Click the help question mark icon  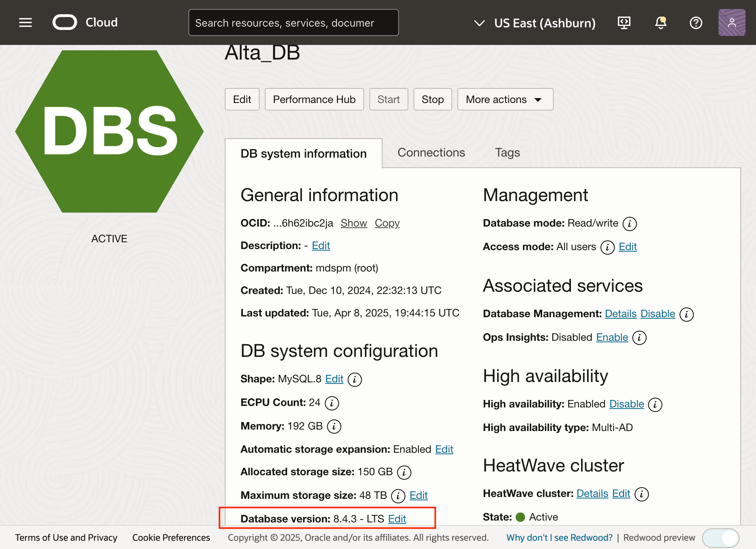696,23
